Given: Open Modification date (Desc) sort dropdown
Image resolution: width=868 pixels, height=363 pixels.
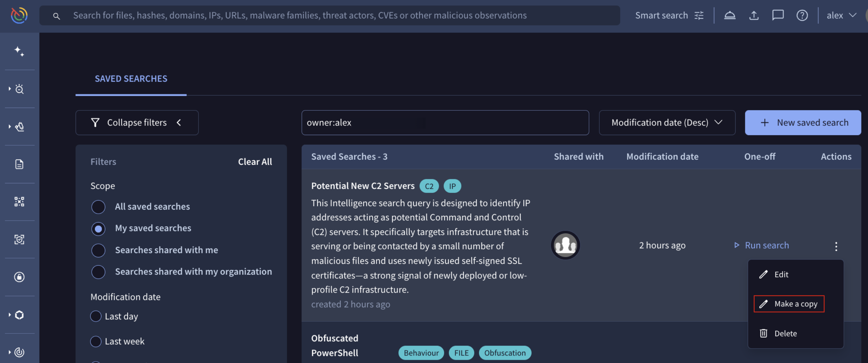Looking at the screenshot, I should [x=667, y=123].
